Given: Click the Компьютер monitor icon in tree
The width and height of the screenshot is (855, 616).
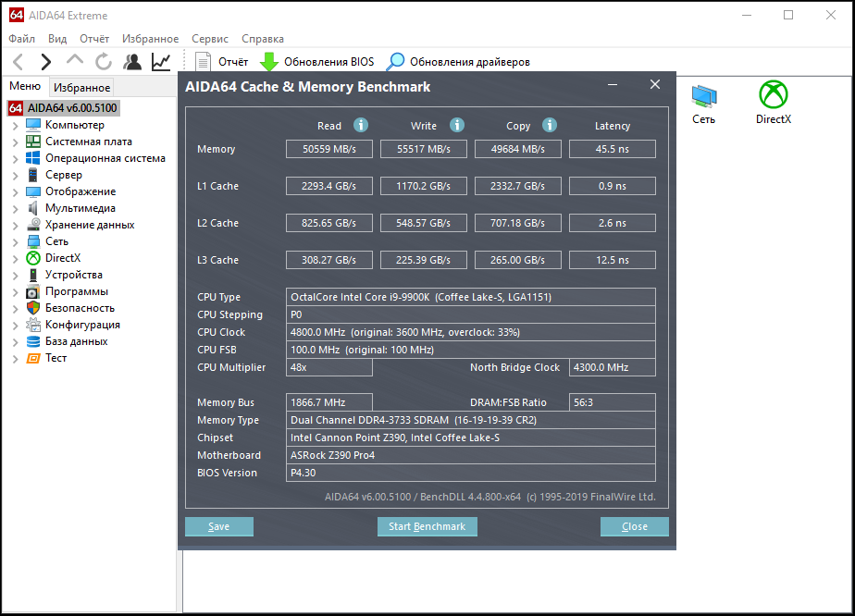Looking at the screenshot, I should [x=33, y=125].
